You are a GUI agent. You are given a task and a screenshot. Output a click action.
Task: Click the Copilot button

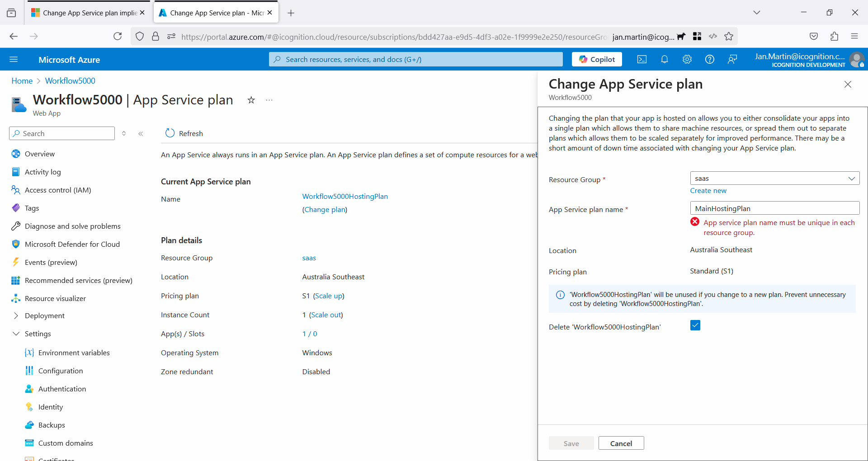tap(597, 59)
